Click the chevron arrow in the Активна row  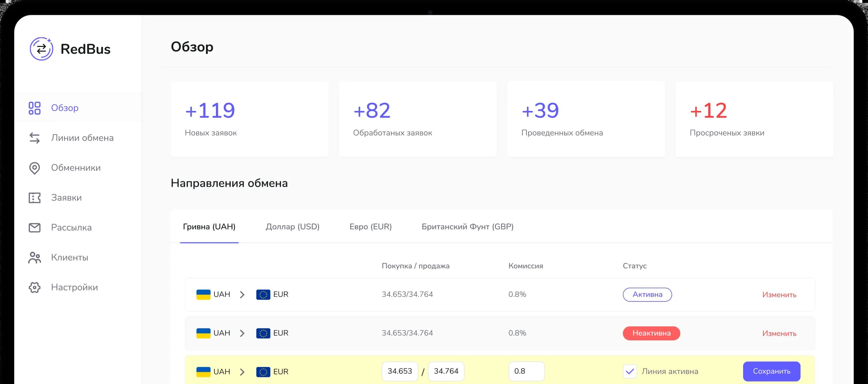pos(242,295)
